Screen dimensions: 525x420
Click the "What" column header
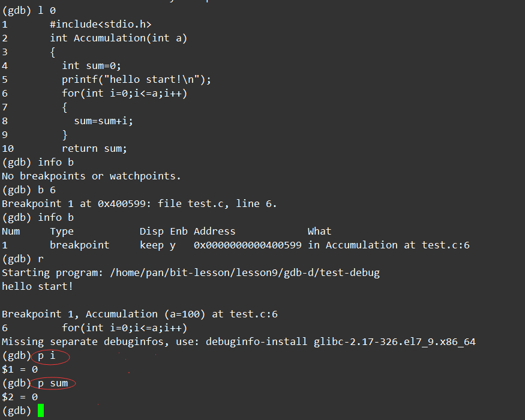pyautogui.click(x=319, y=232)
